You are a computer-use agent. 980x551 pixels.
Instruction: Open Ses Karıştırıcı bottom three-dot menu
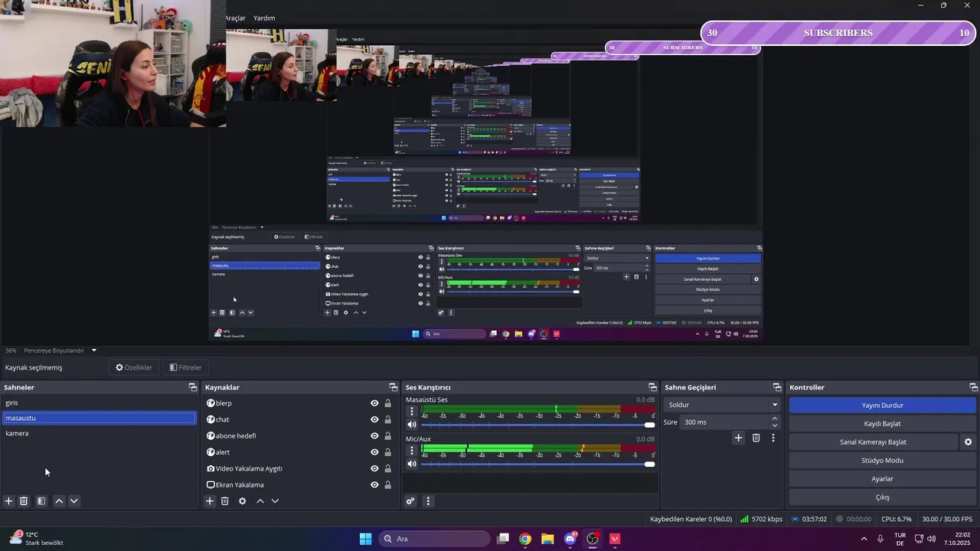[428, 501]
